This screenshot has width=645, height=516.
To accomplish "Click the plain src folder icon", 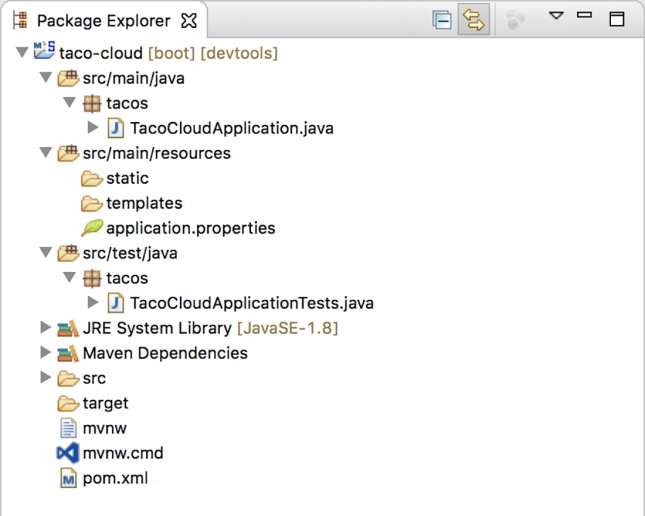I will coord(68,379).
